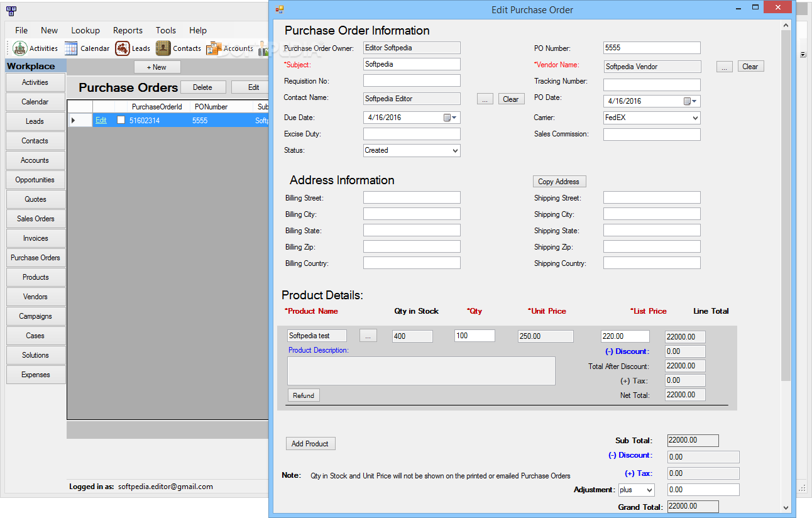
Task: Click the Tracking Number input field
Action: 652,85
